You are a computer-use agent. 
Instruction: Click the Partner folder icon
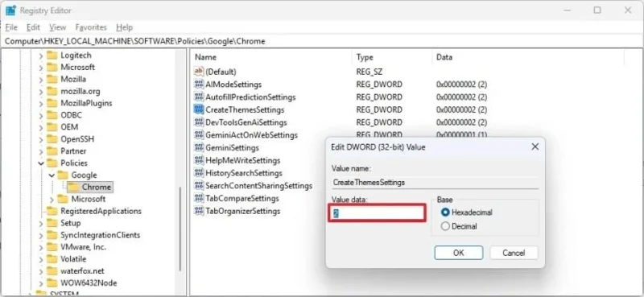coord(52,151)
